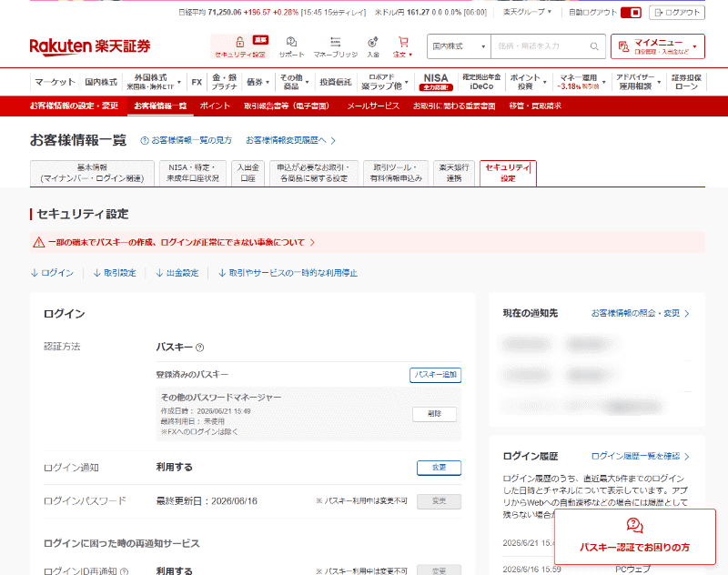Image resolution: width=728 pixels, height=575 pixels.
Task: Open お客様情報一覧の見方 link
Action: (x=191, y=140)
